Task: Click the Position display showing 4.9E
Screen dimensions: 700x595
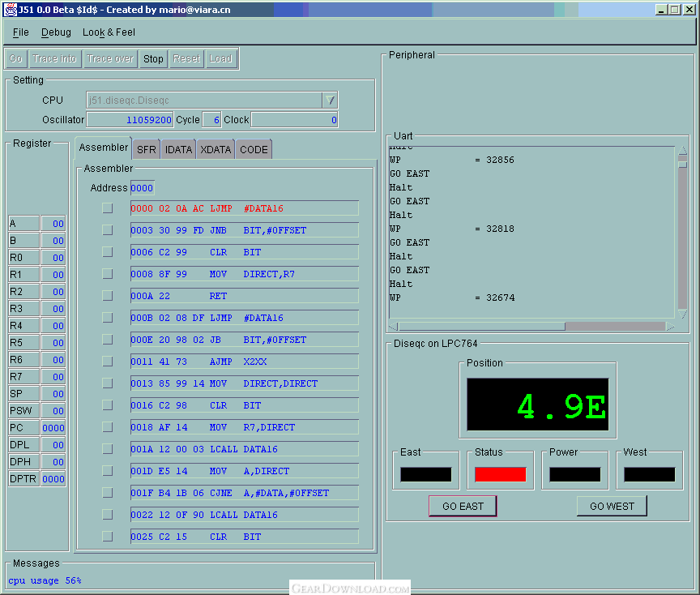Action: click(x=537, y=405)
